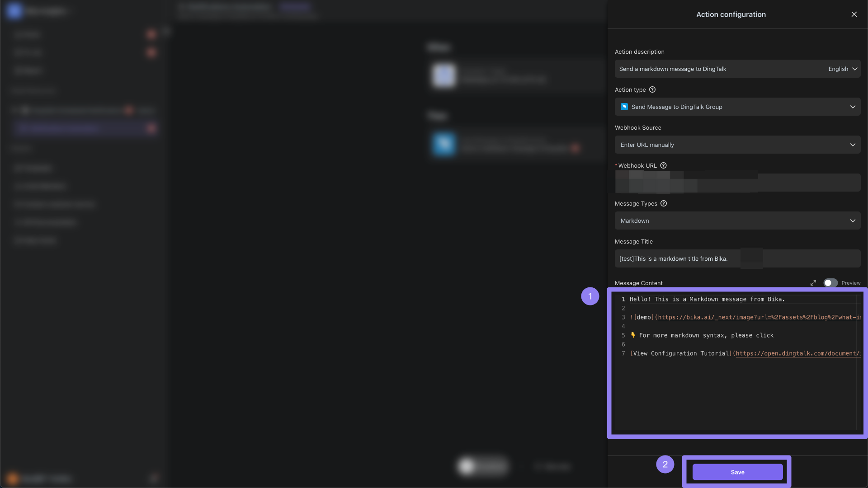Select Send Message to DingTalk Group option
The image size is (868, 488).
[737, 107]
